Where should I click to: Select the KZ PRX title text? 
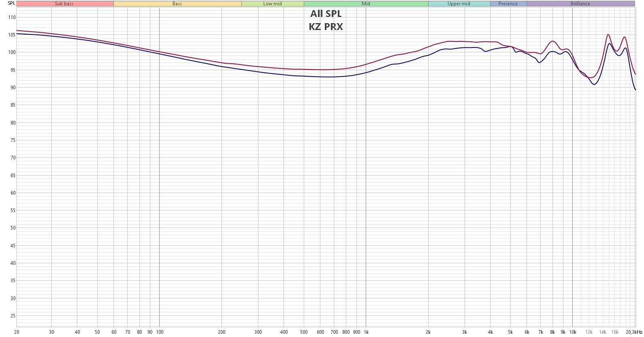(326, 27)
